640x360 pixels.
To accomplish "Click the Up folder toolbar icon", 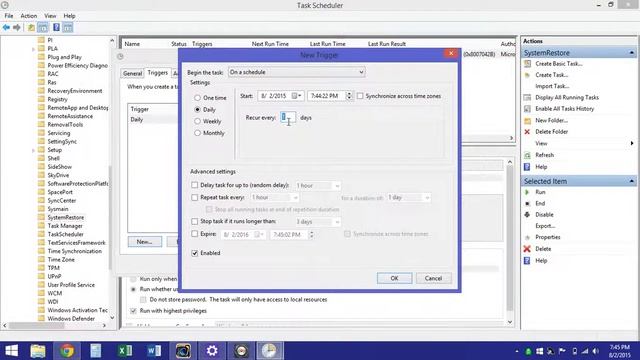I will coord(31,28).
